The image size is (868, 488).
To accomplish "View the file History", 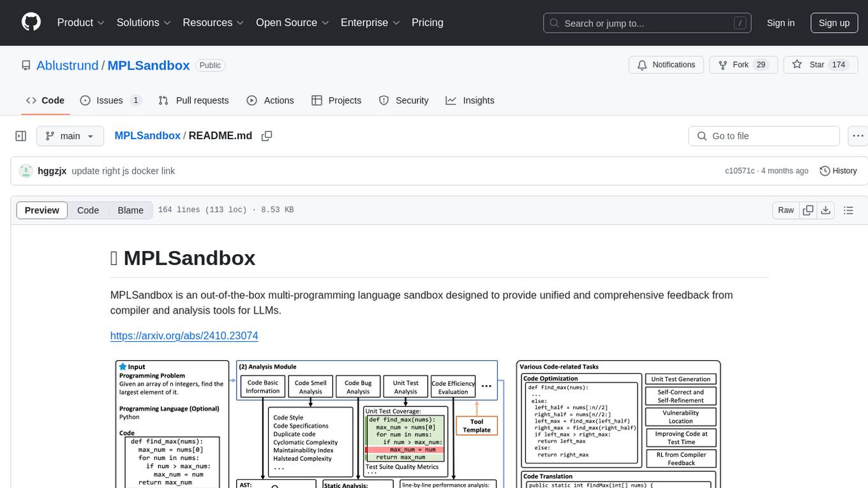I will [x=838, y=171].
